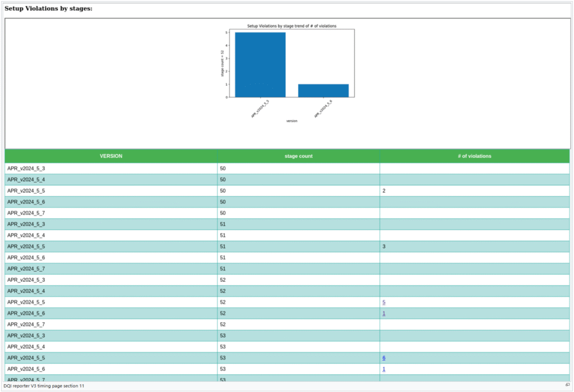Click the DQI reporter status bar text

tap(44, 386)
